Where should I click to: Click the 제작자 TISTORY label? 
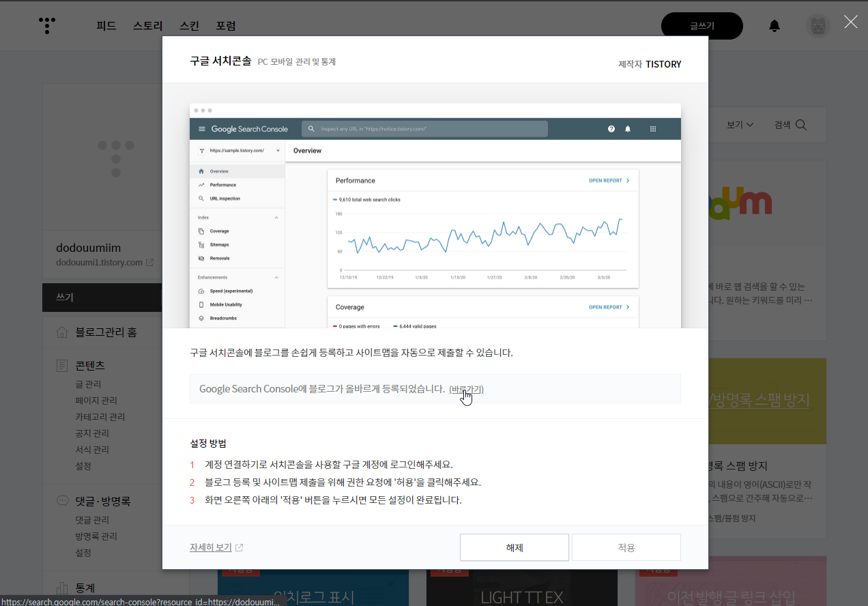[x=650, y=64]
